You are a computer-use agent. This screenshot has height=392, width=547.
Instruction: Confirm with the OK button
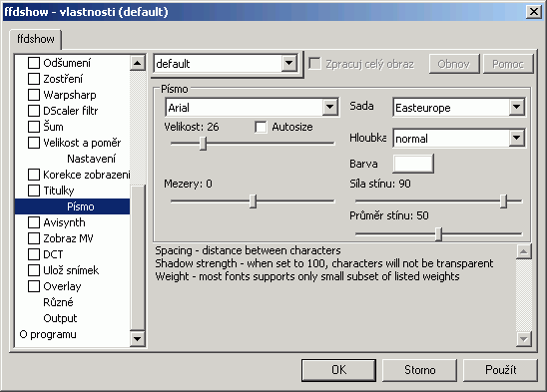(338, 370)
